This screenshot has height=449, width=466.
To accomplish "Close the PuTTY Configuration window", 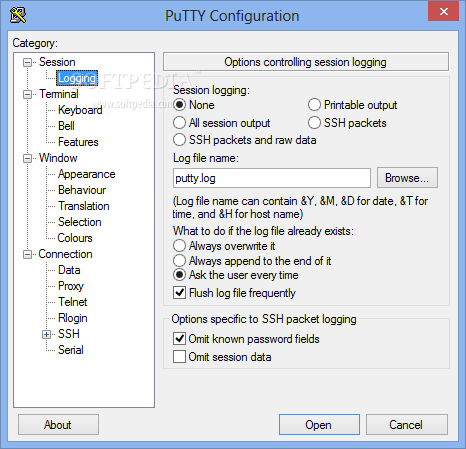I will coord(443,12).
